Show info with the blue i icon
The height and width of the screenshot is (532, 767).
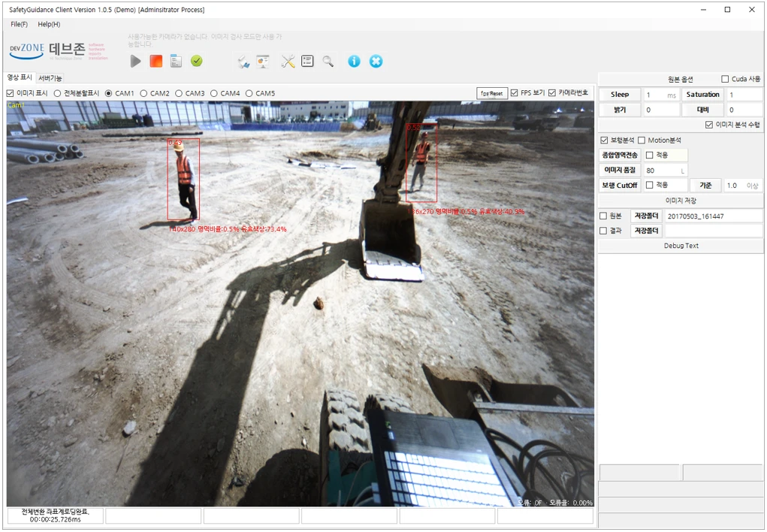354,61
